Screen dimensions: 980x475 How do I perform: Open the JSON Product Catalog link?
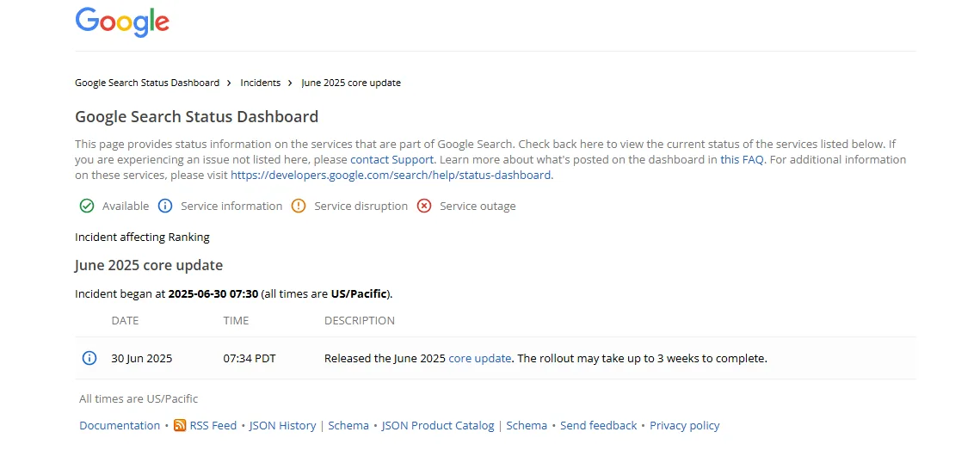pyautogui.click(x=437, y=425)
